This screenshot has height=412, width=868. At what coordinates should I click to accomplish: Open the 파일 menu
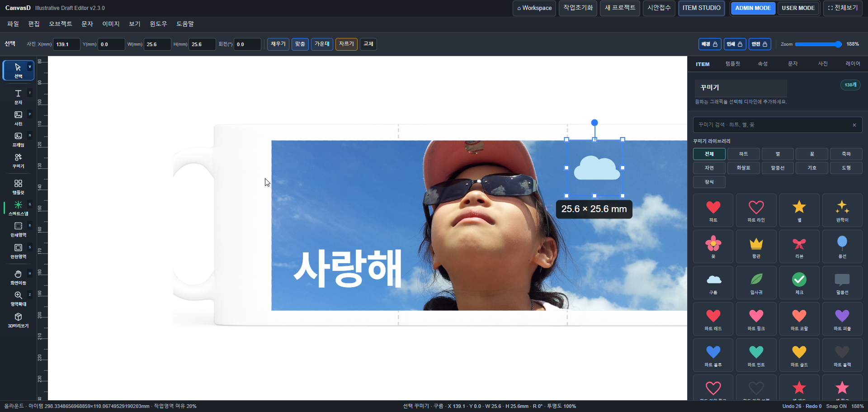click(13, 24)
